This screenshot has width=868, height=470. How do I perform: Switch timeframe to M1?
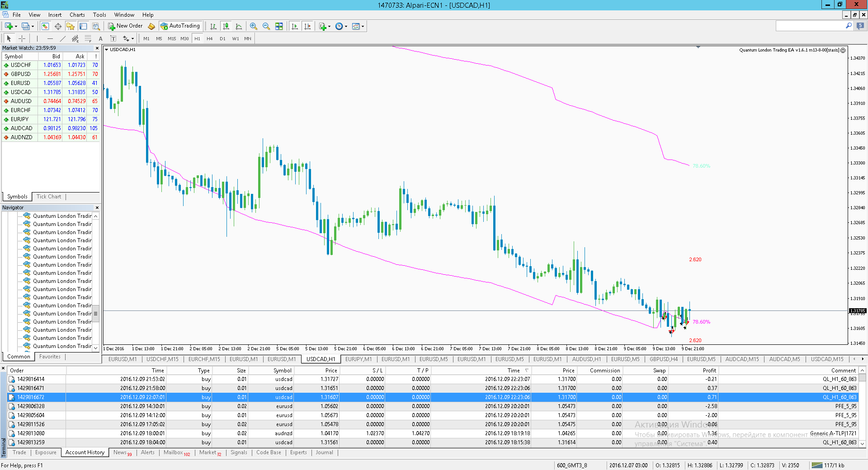click(x=146, y=38)
